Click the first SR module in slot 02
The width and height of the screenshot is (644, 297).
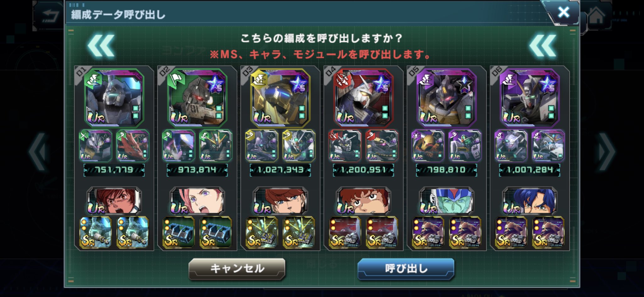179,232
